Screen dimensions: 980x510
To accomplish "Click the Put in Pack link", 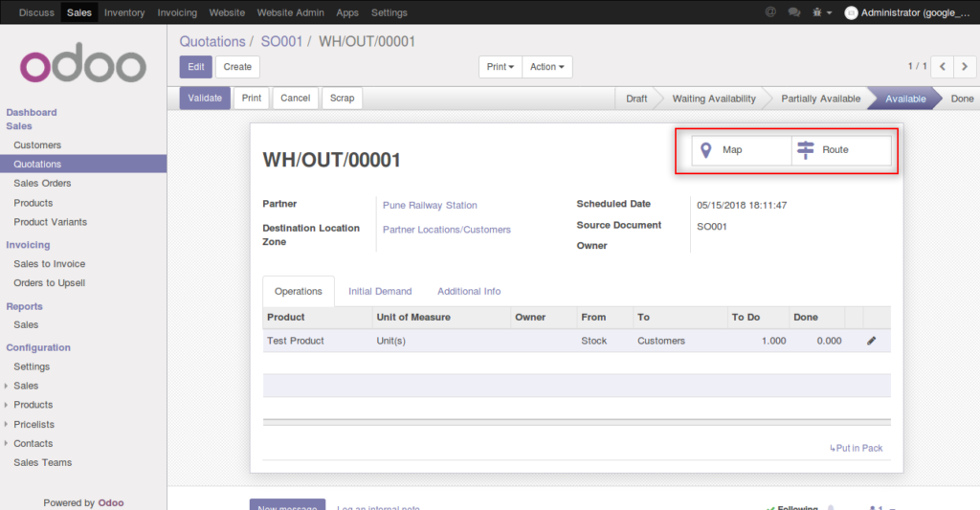I will [x=856, y=448].
